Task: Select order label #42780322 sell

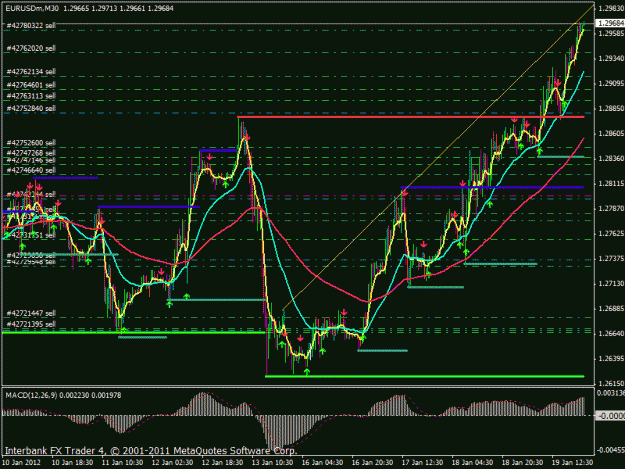Action: [x=31, y=26]
